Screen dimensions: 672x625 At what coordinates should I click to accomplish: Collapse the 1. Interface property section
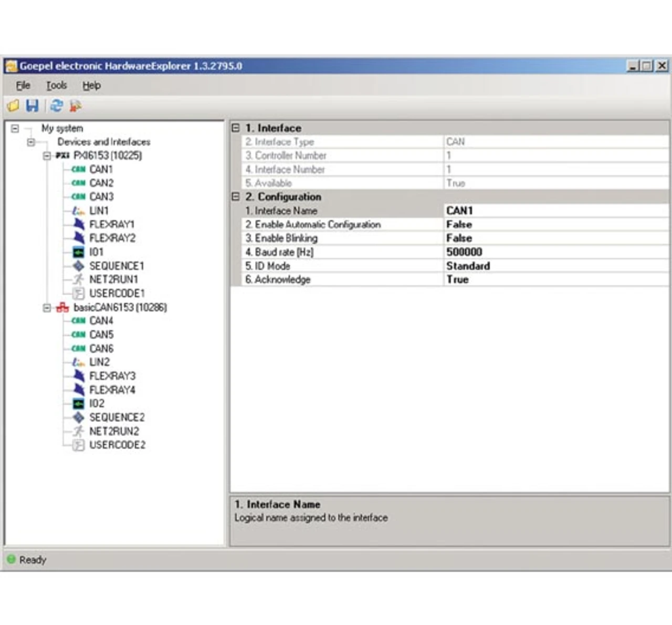coord(236,128)
